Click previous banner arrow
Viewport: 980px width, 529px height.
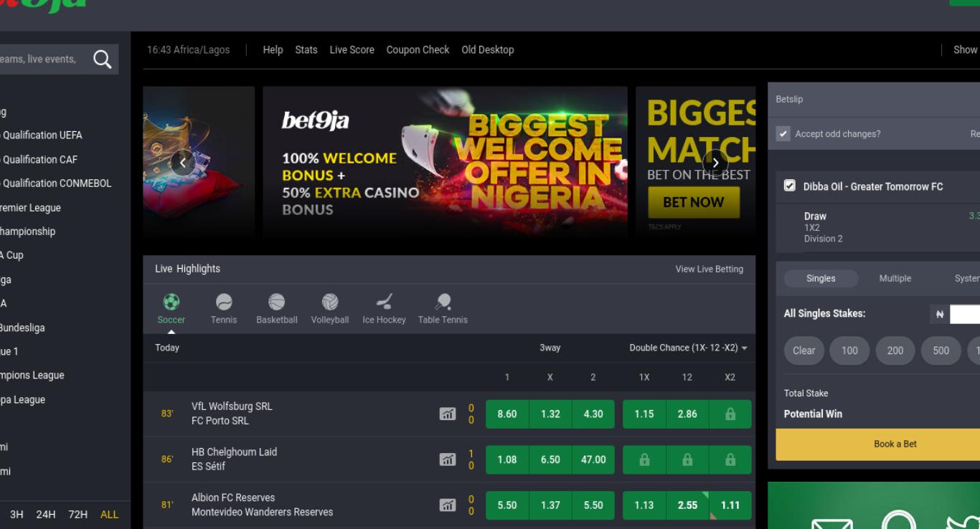pyautogui.click(x=183, y=163)
